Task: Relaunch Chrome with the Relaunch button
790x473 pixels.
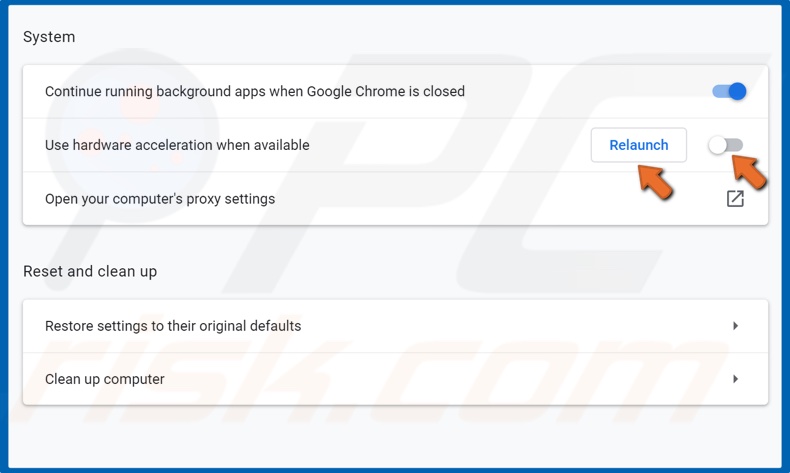Action: pyautogui.click(x=639, y=145)
